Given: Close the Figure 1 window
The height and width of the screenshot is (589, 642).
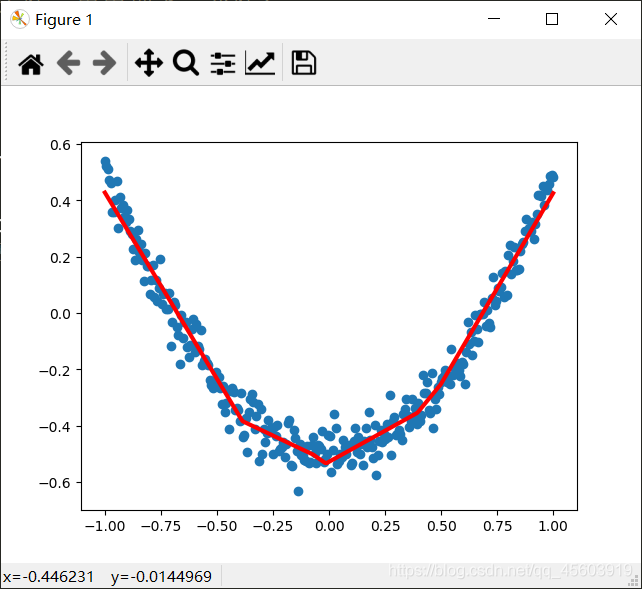Looking at the screenshot, I should pyautogui.click(x=611, y=19).
